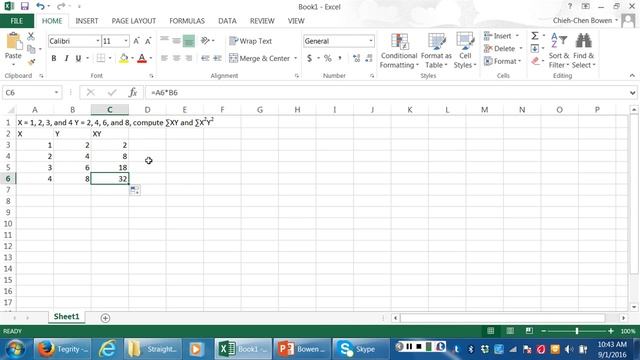
Task: Click Increase Decimal icon
Action: [x=356, y=58]
